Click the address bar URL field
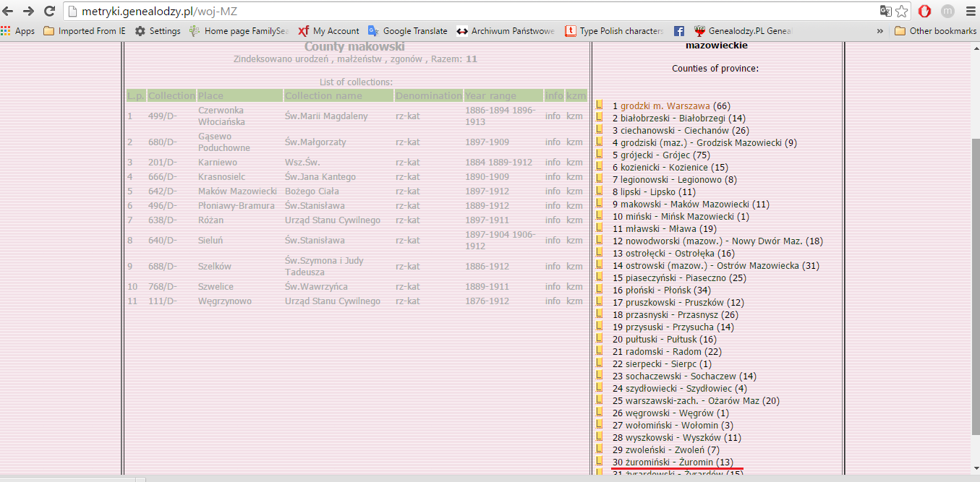980x482 pixels. tap(470, 11)
